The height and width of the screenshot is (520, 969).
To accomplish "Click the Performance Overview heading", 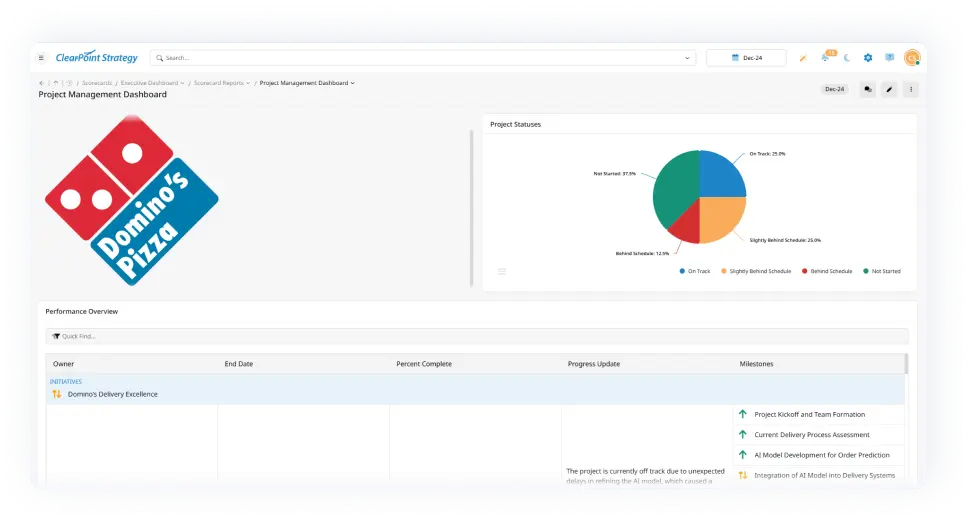I will pyautogui.click(x=82, y=312).
